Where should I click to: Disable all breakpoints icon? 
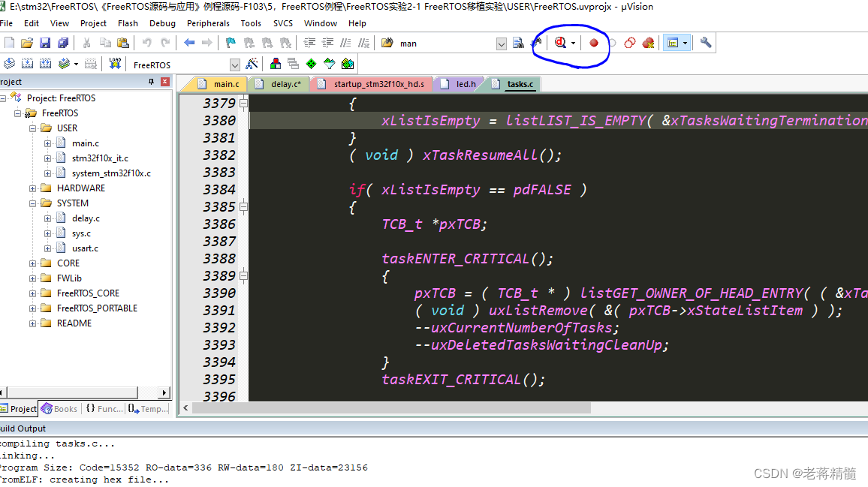coord(630,43)
